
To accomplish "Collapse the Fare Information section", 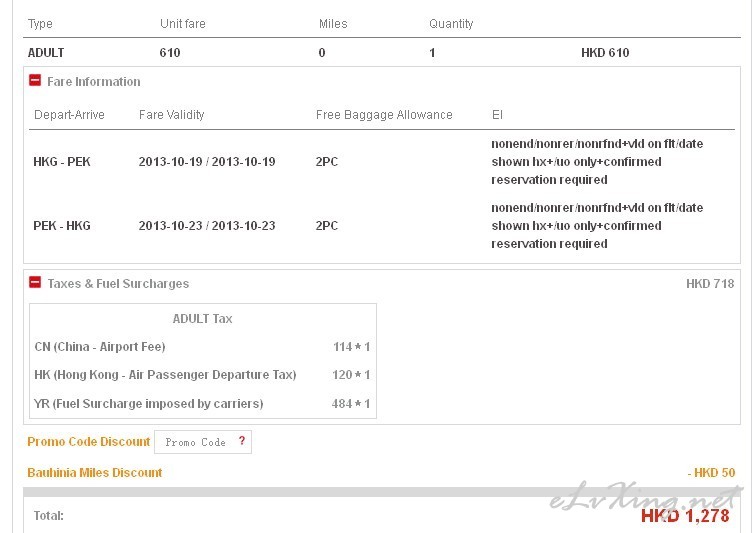I will (x=35, y=80).
